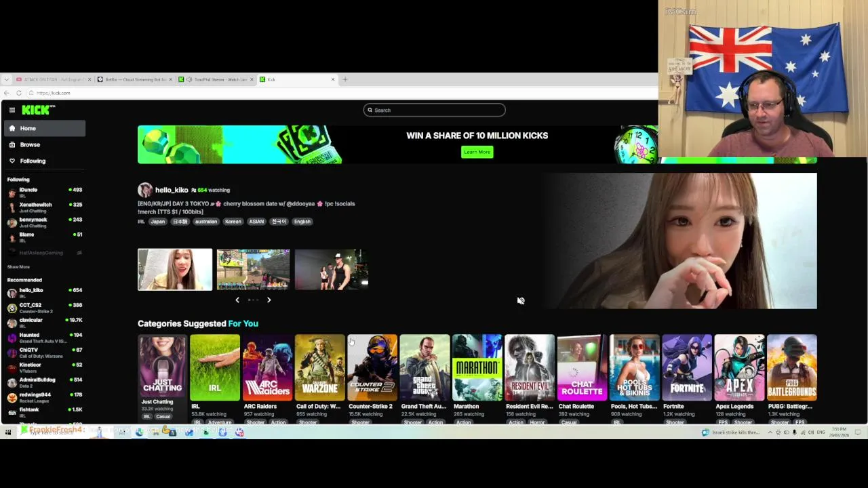Open Pools, Hot Tubs & Bikinis category
The image size is (868, 488).
click(x=634, y=368)
